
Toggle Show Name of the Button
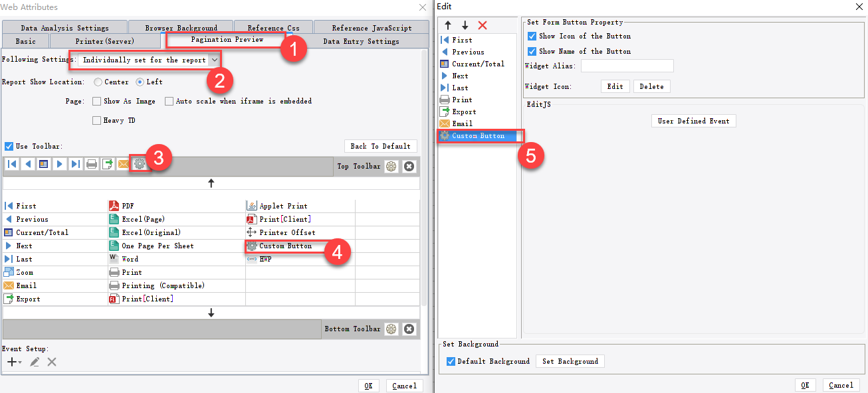click(x=532, y=51)
